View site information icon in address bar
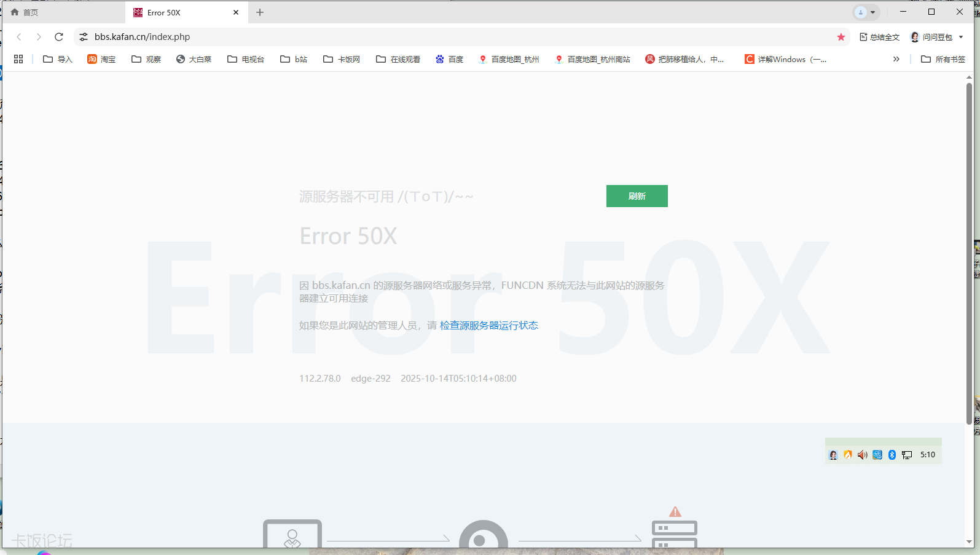The image size is (980, 555). point(84,37)
